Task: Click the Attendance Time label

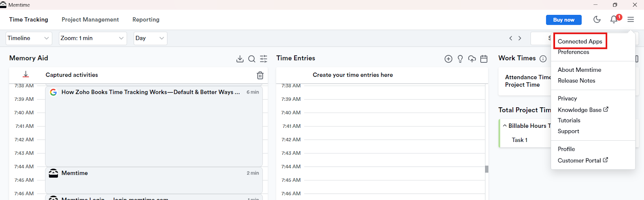Action: [528, 77]
